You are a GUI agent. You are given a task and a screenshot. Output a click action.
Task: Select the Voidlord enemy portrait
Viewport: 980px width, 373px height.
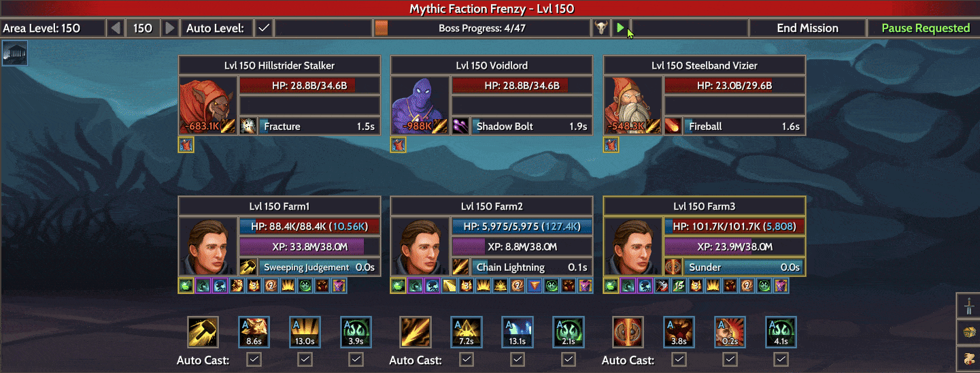click(x=420, y=106)
